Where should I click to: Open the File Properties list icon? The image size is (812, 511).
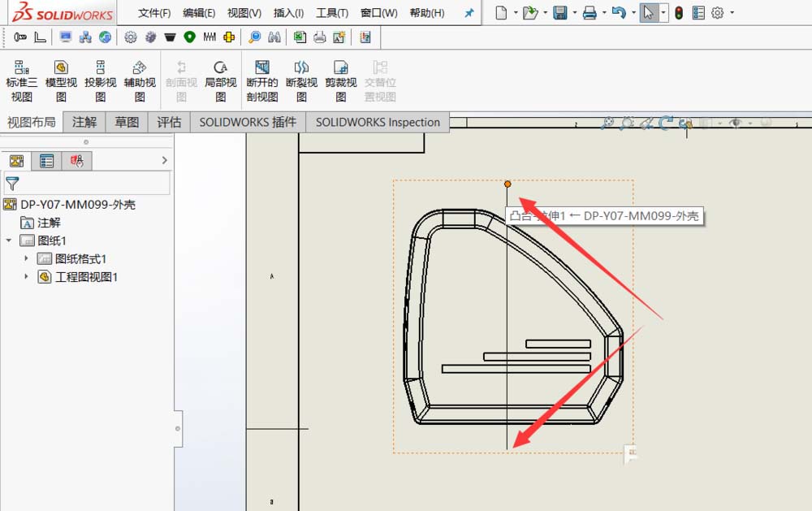point(698,12)
